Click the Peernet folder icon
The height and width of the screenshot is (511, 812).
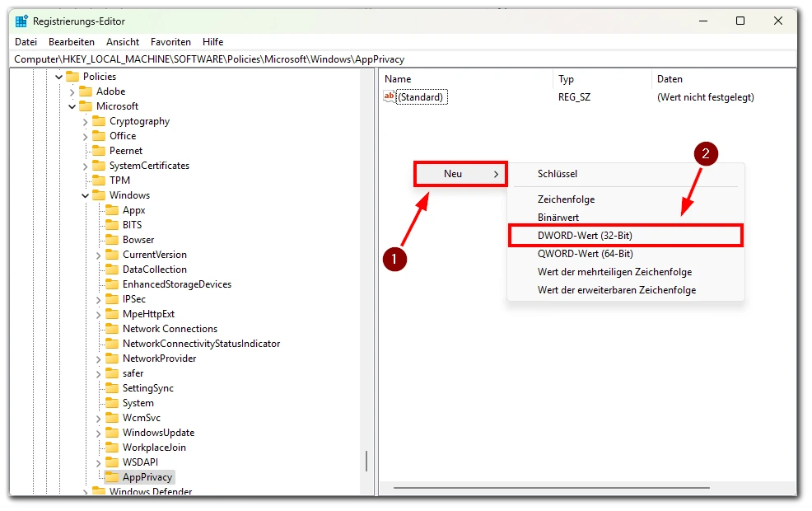tap(98, 151)
